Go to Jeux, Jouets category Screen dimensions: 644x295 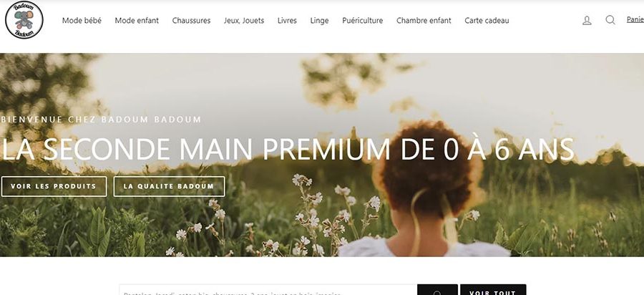[x=244, y=21]
